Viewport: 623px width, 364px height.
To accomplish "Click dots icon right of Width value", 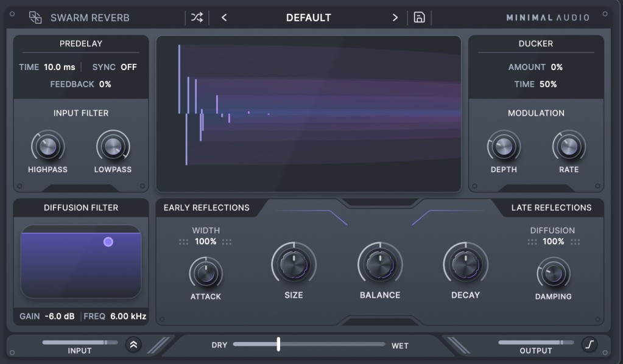I will point(227,242).
